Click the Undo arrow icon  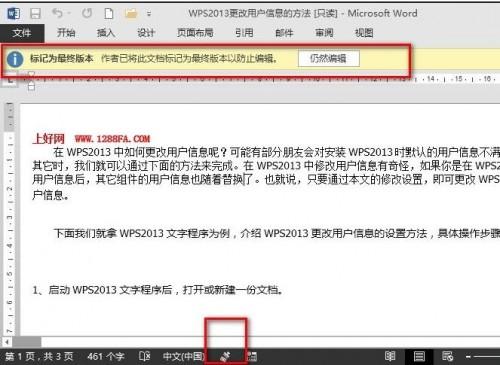[57, 13]
